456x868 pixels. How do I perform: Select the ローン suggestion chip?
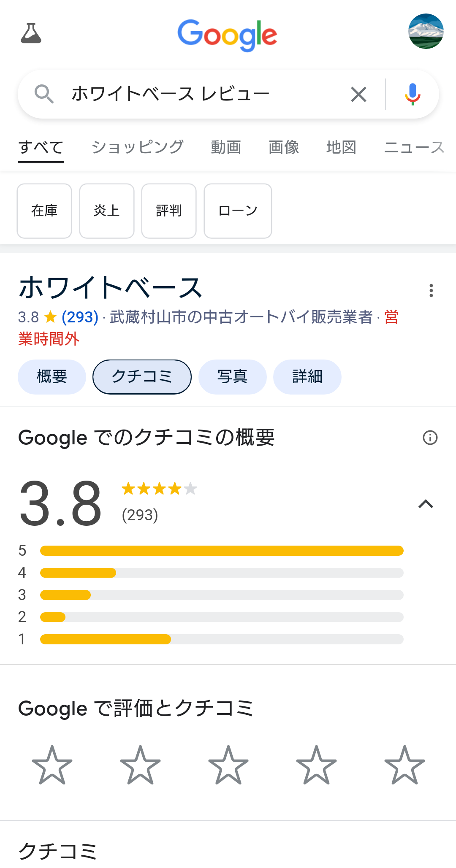(238, 211)
